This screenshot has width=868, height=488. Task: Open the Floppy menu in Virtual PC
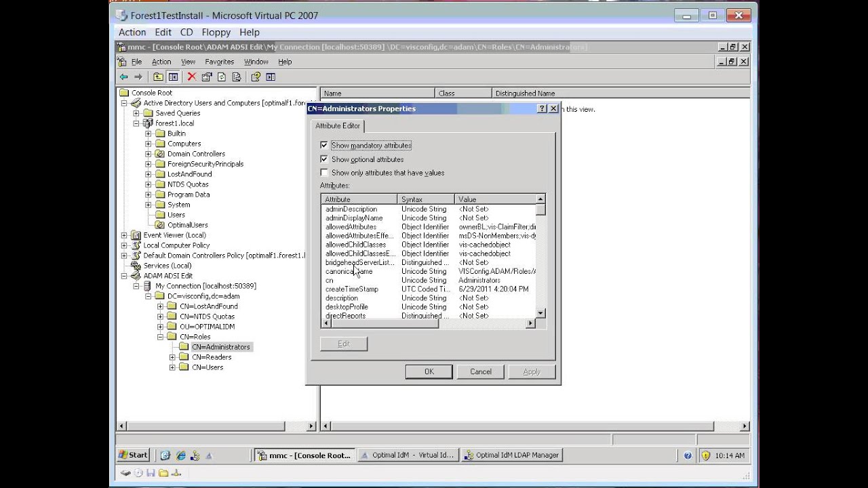tap(216, 32)
